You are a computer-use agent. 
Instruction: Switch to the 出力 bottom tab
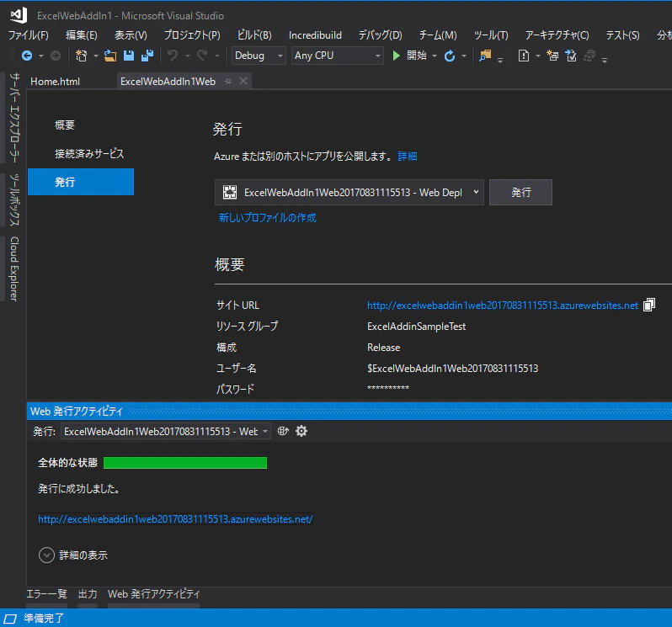click(88, 594)
